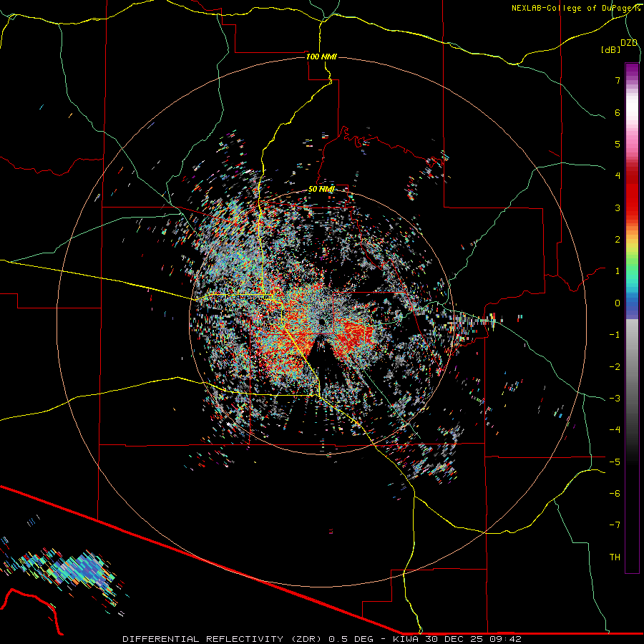Click the TH threshold label on the scale
This screenshot has width=644, height=644.
click(615, 557)
